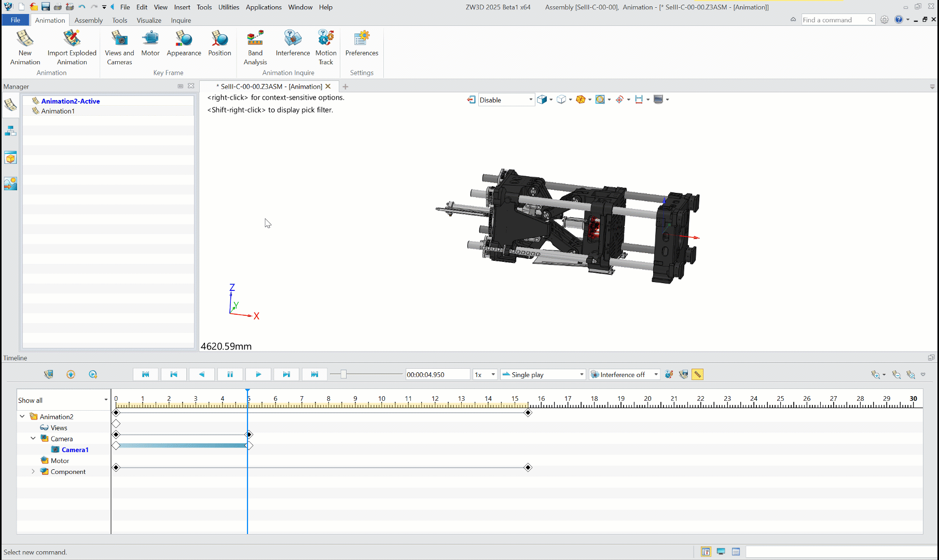Image resolution: width=939 pixels, height=560 pixels.
Task: Open the Single play mode dropdown
Action: point(582,374)
